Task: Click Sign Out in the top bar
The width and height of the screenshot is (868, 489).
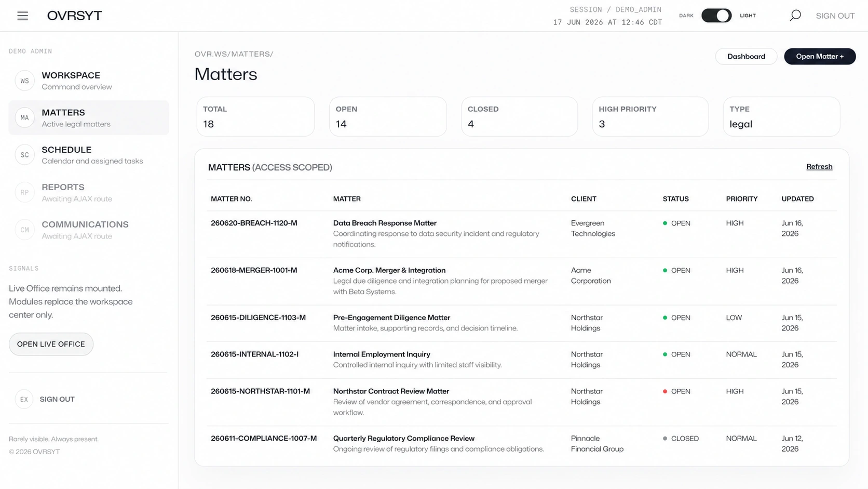Action: 835,16
